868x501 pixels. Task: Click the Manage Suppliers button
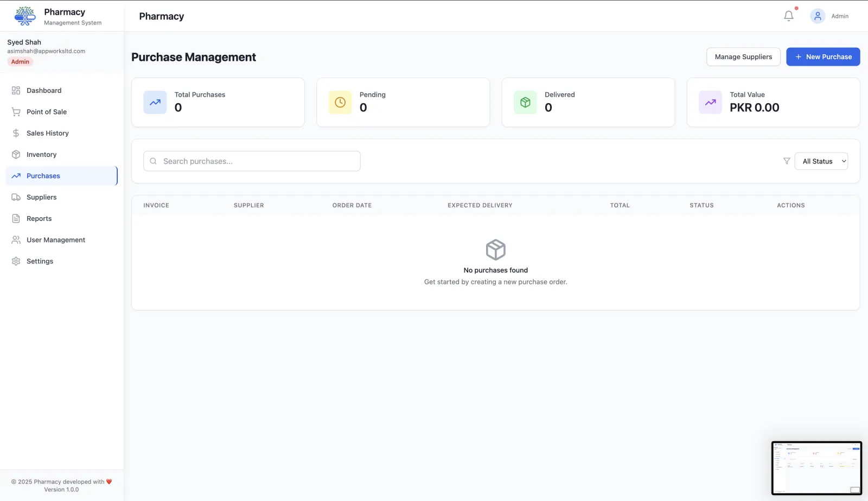pyautogui.click(x=743, y=57)
